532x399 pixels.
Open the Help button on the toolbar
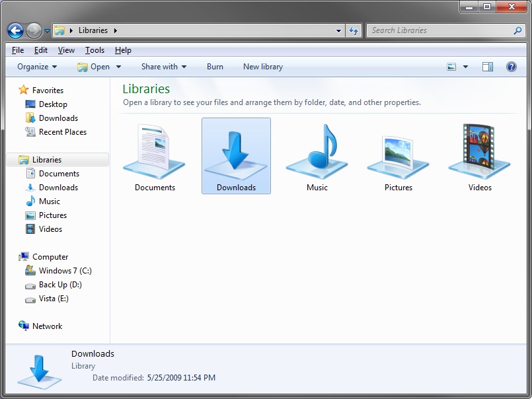click(x=511, y=66)
